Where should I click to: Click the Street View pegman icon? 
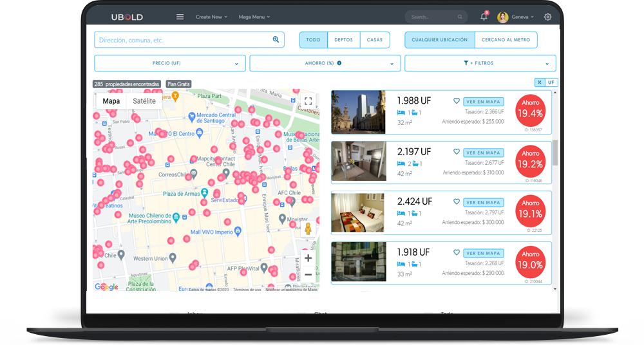308,229
